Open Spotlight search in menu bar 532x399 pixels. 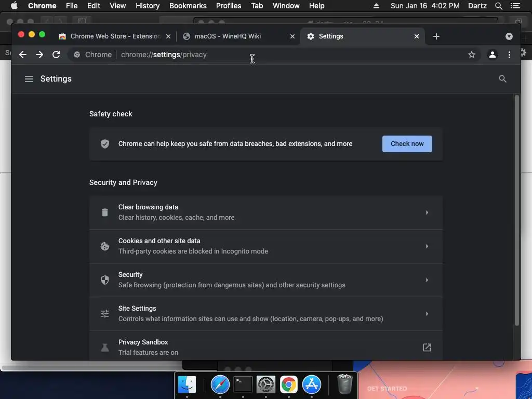[498, 6]
